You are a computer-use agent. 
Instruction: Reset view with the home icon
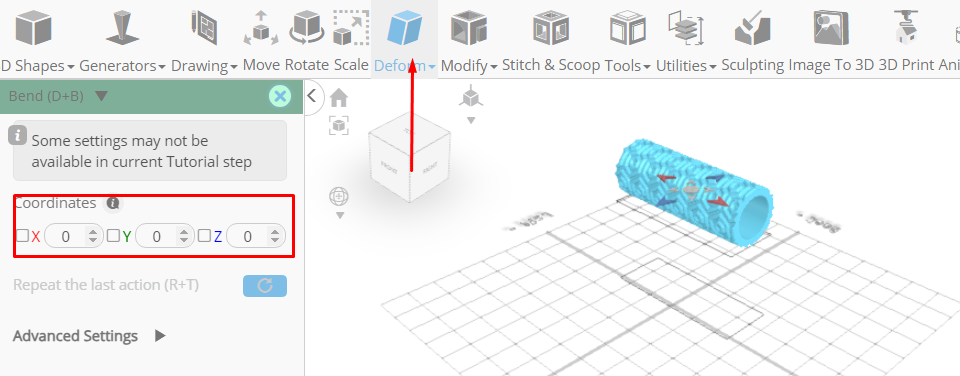coord(339,98)
